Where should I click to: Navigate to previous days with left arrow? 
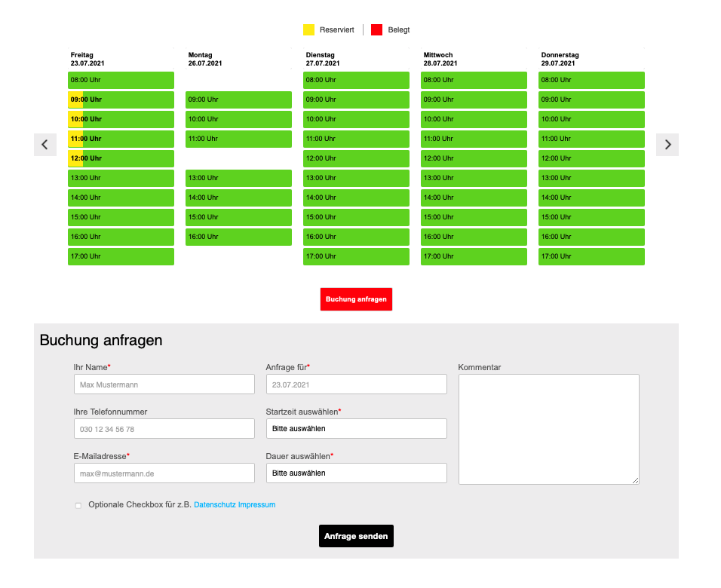pos(44,145)
